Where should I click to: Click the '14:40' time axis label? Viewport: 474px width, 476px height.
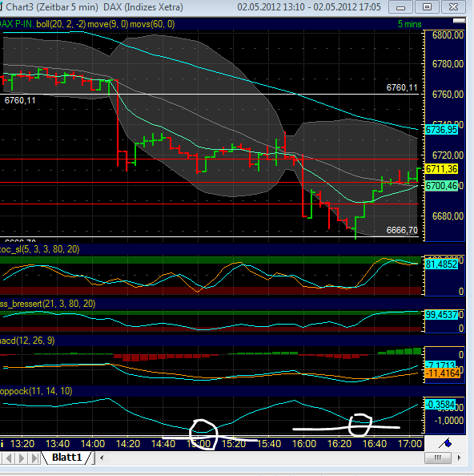click(163, 444)
